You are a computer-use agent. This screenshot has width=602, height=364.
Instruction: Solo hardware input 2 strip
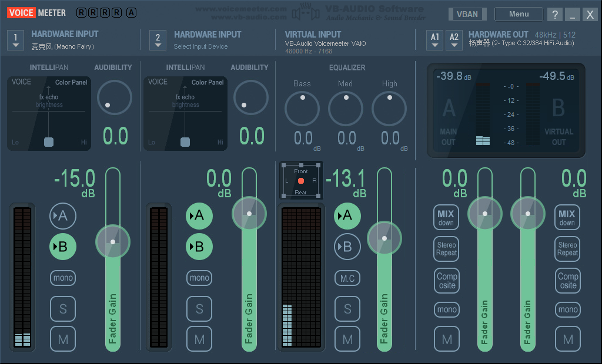tap(199, 309)
